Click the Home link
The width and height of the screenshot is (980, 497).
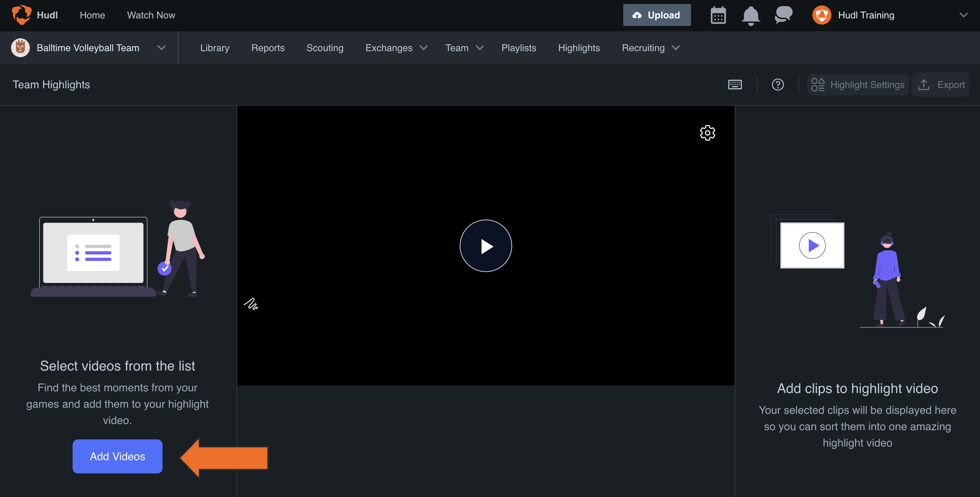pos(92,15)
